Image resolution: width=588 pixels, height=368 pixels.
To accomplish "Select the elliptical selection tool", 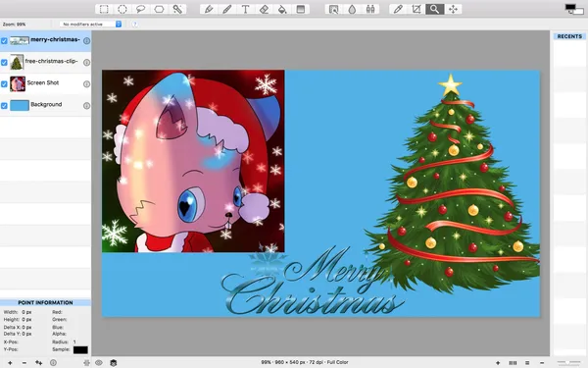I will click(x=122, y=9).
